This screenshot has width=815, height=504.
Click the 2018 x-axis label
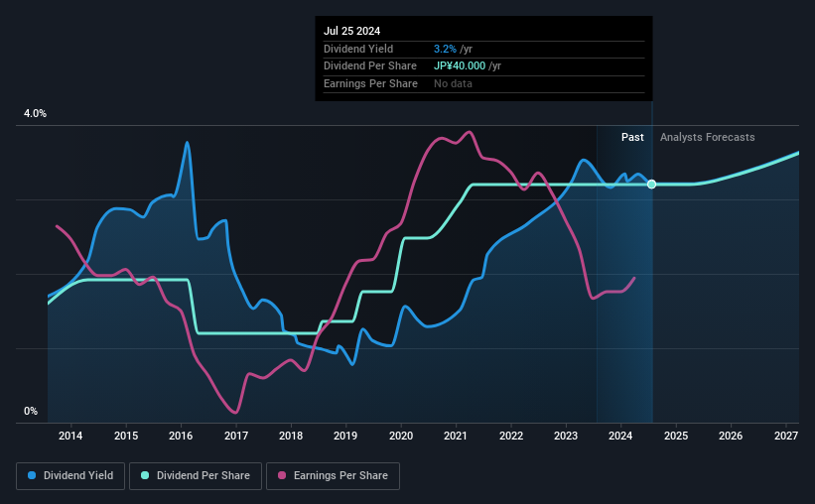pos(291,436)
